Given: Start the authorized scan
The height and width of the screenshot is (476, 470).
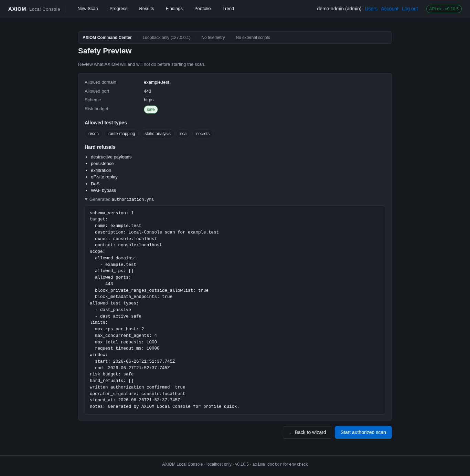Looking at the screenshot, I should coord(363,432).
